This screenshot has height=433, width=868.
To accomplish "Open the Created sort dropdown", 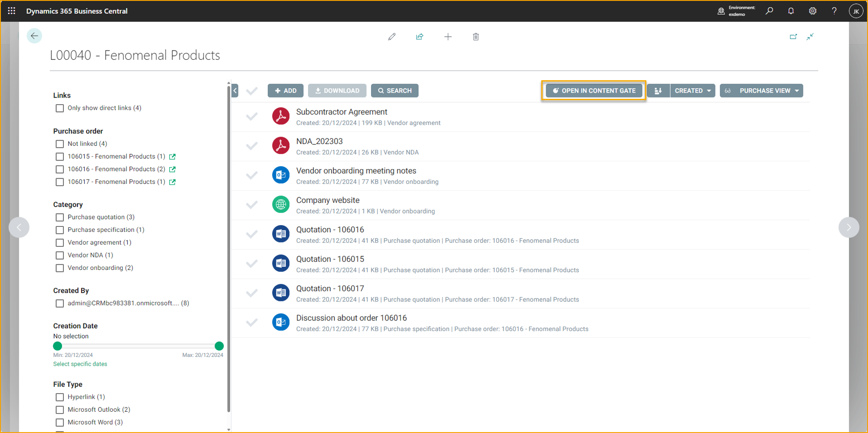I will coord(692,91).
